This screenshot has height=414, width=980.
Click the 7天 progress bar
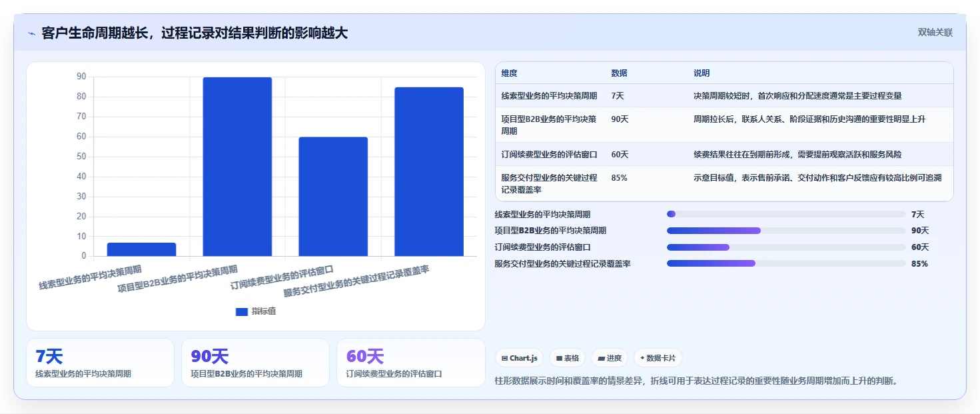786,214
